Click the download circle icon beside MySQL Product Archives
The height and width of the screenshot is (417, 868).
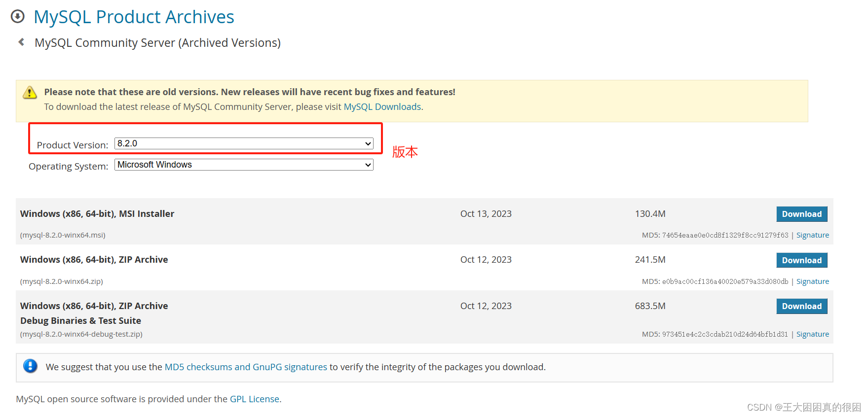tap(18, 17)
